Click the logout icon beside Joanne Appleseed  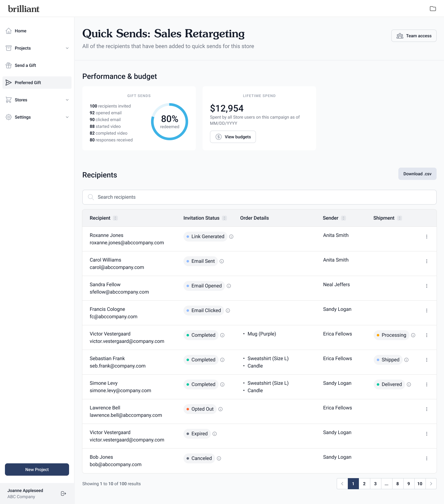click(64, 494)
